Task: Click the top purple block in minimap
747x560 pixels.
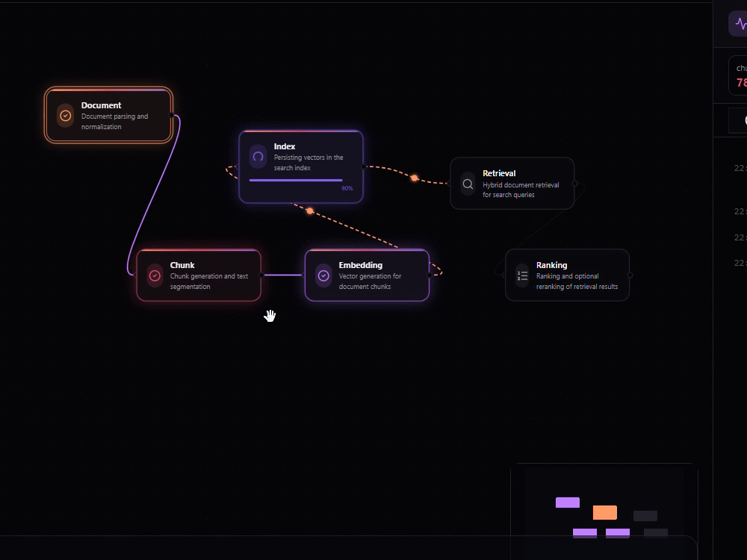Action: point(568,503)
